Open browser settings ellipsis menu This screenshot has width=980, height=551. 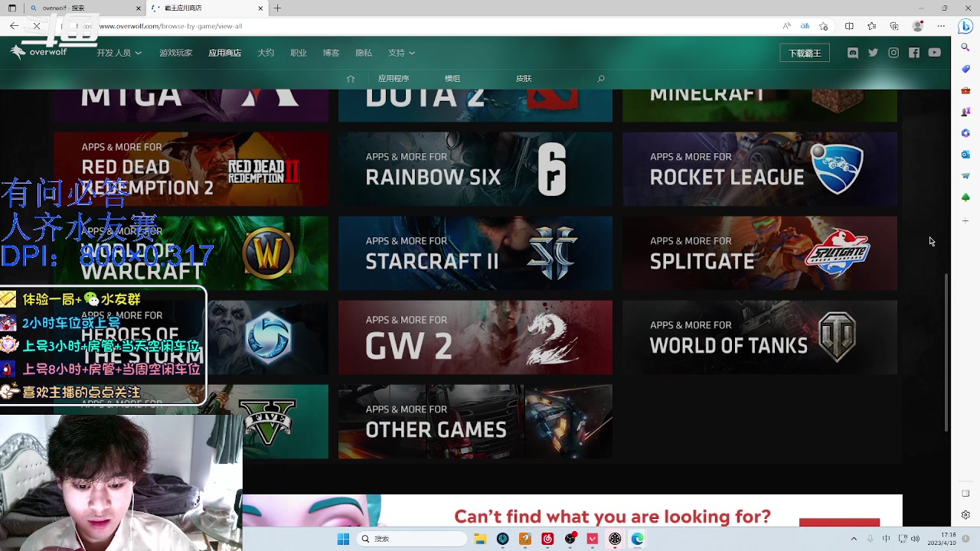pyautogui.click(x=941, y=26)
